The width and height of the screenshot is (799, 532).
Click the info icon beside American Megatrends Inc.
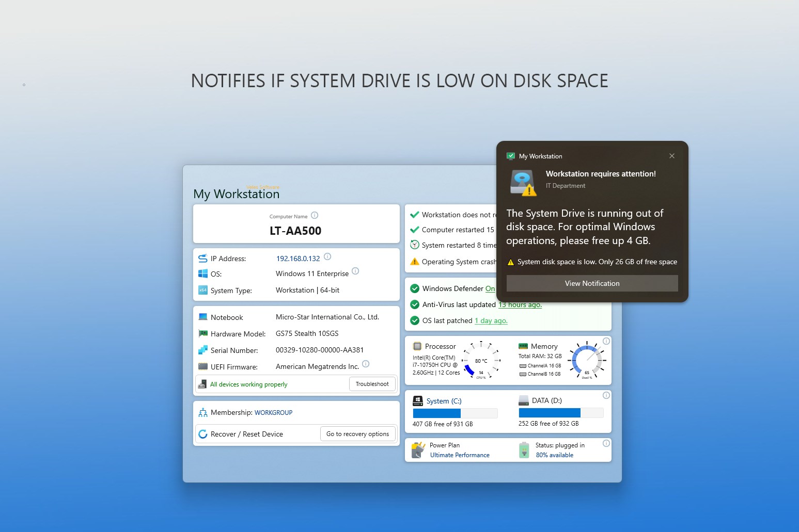366,364
